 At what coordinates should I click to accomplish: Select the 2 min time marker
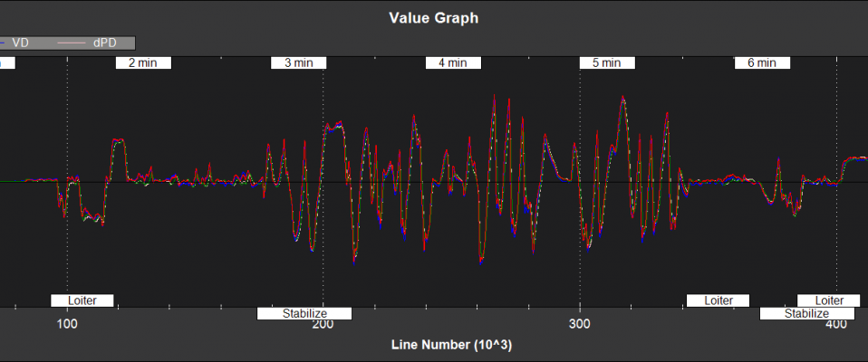[x=143, y=63]
